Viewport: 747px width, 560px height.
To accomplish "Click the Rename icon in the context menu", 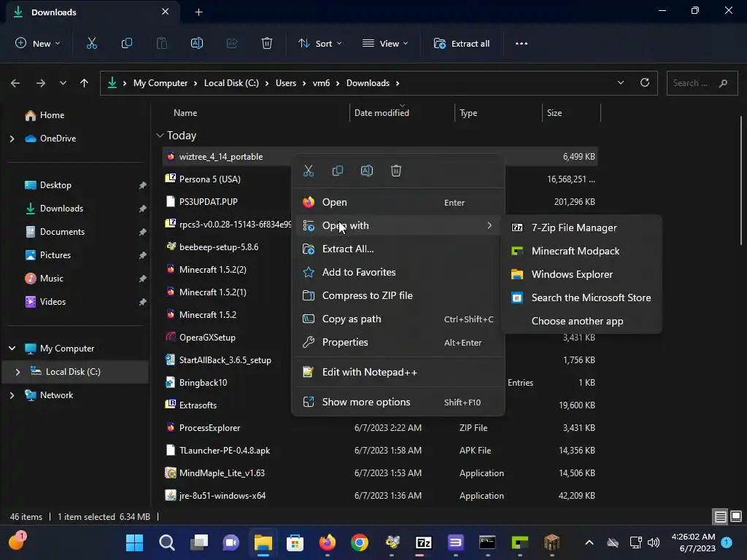I will coord(367,171).
